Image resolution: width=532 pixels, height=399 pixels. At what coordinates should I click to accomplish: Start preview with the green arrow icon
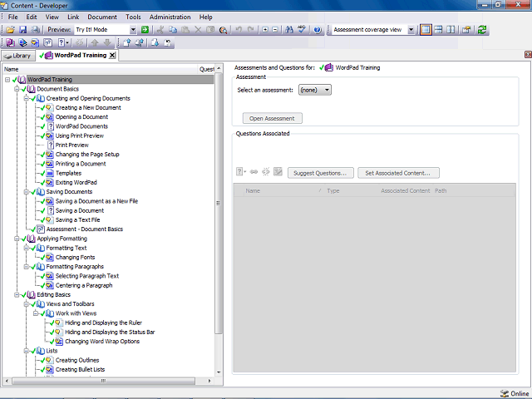(145, 30)
